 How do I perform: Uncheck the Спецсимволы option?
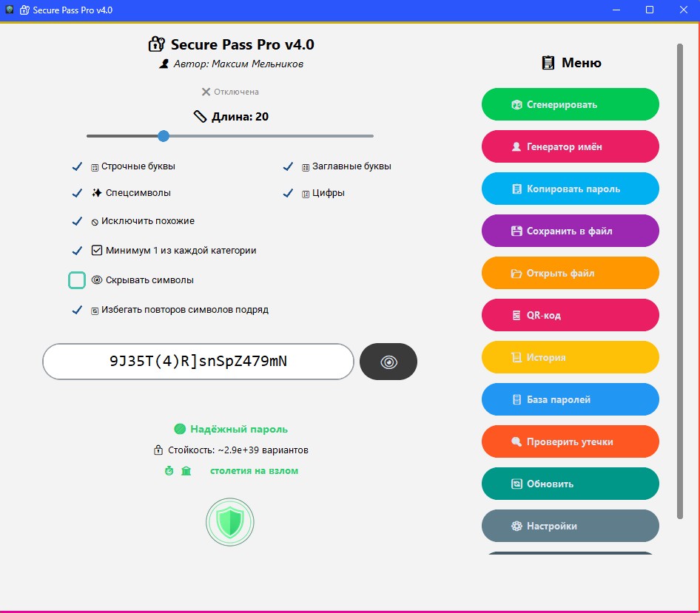click(77, 193)
